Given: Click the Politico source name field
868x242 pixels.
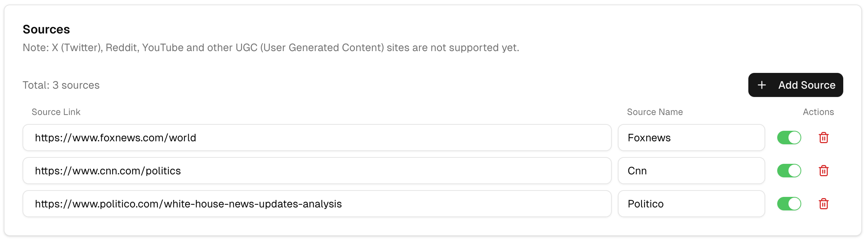Looking at the screenshot, I should (x=691, y=204).
